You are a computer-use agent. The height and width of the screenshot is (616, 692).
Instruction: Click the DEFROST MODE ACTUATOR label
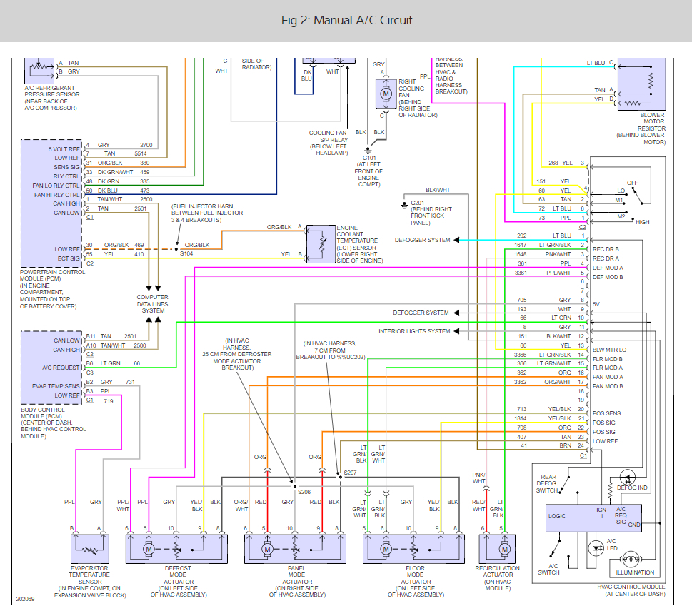coord(179,582)
